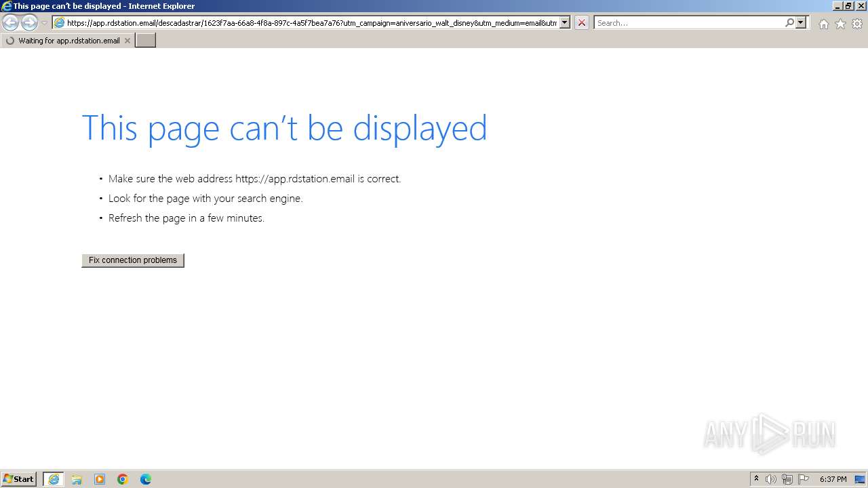Click into the Search box
The height and width of the screenshot is (488, 868).
[689, 23]
